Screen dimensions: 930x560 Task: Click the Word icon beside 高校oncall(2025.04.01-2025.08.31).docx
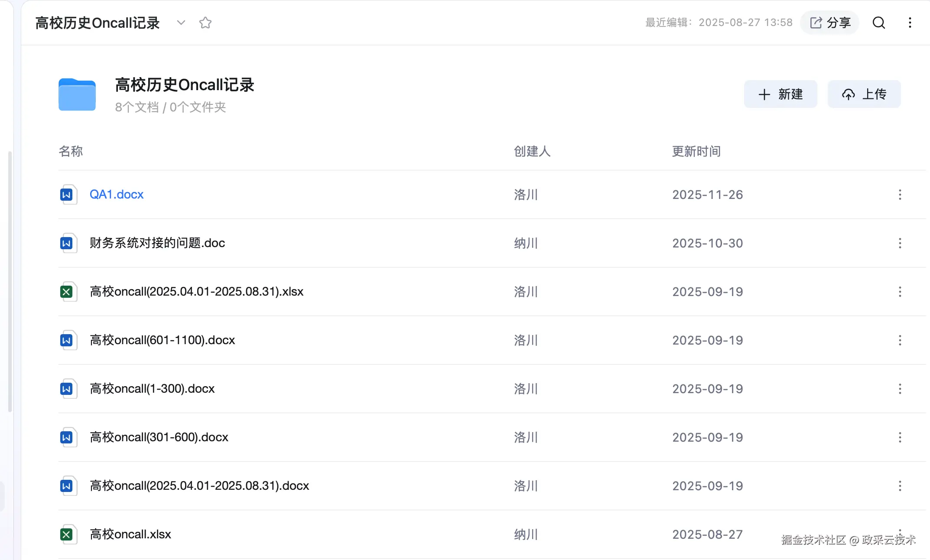(x=68, y=486)
